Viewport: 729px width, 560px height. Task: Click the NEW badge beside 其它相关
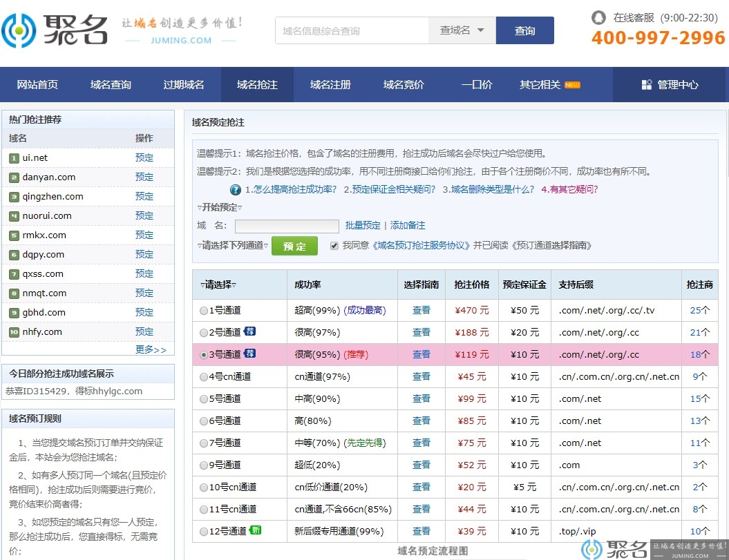tap(572, 84)
